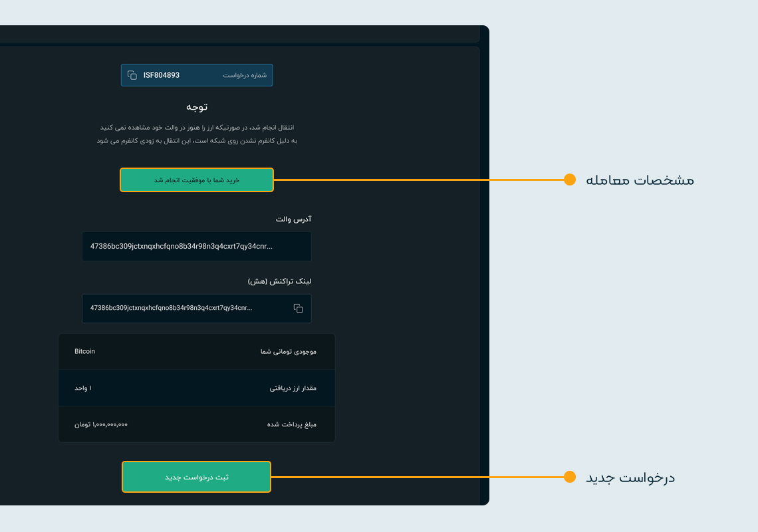Click the notice line starting انتقال انجام شد
The width and height of the screenshot is (758, 532).
(197, 127)
